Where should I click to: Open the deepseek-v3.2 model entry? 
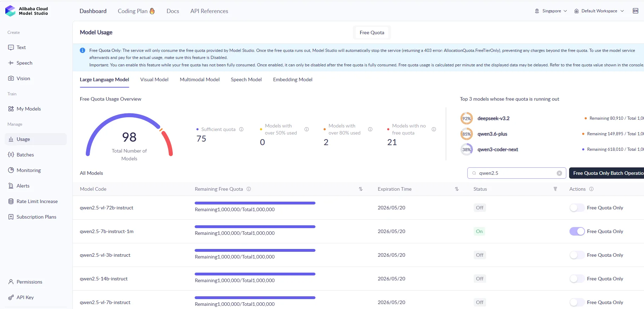494,118
